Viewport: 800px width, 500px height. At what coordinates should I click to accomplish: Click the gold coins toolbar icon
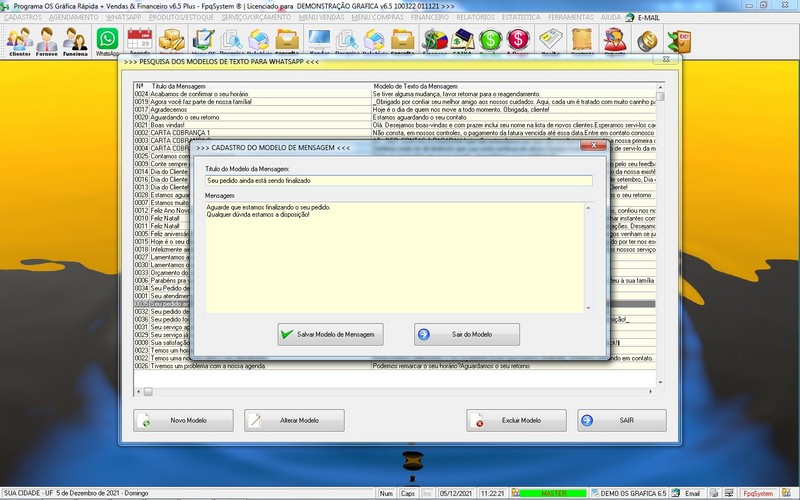[647, 41]
